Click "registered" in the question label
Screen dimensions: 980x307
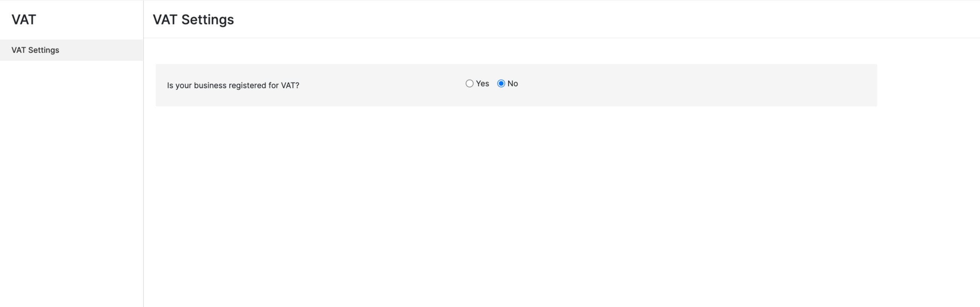(x=247, y=85)
